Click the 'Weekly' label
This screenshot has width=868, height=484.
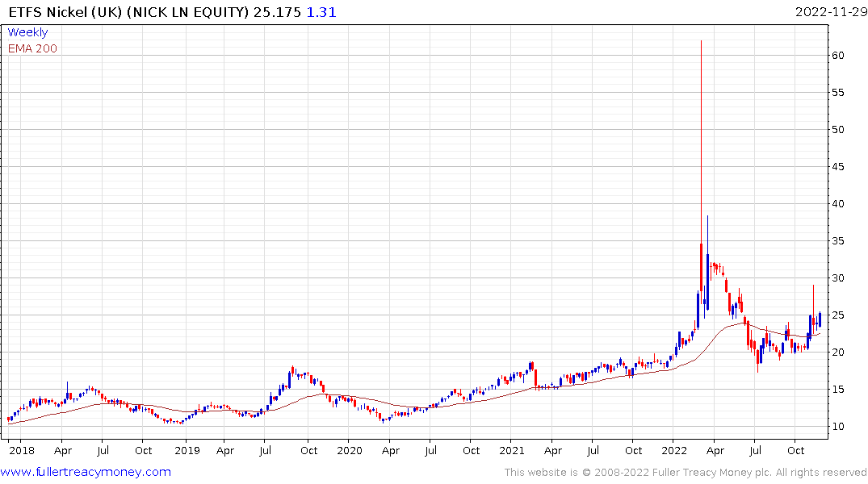[27, 32]
